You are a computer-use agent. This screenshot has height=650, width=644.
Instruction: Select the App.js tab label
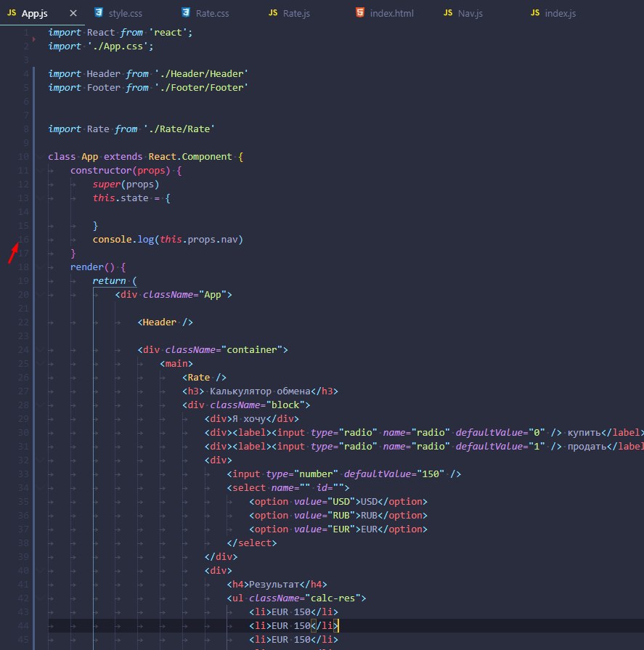click(34, 13)
